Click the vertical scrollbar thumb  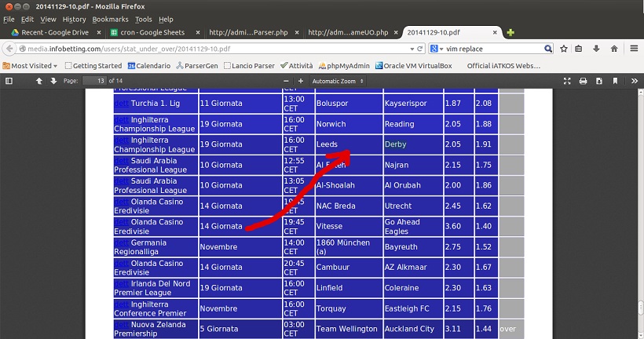pyautogui.click(x=640, y=308)
